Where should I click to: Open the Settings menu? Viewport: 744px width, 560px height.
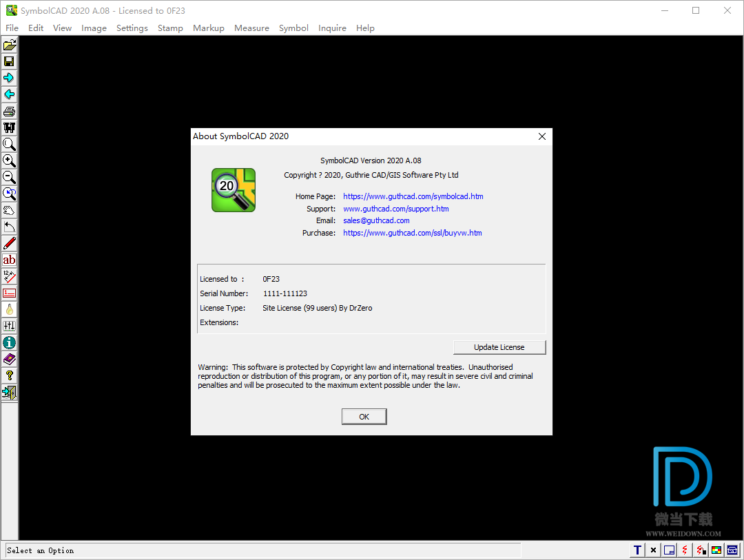click(132, 28)
